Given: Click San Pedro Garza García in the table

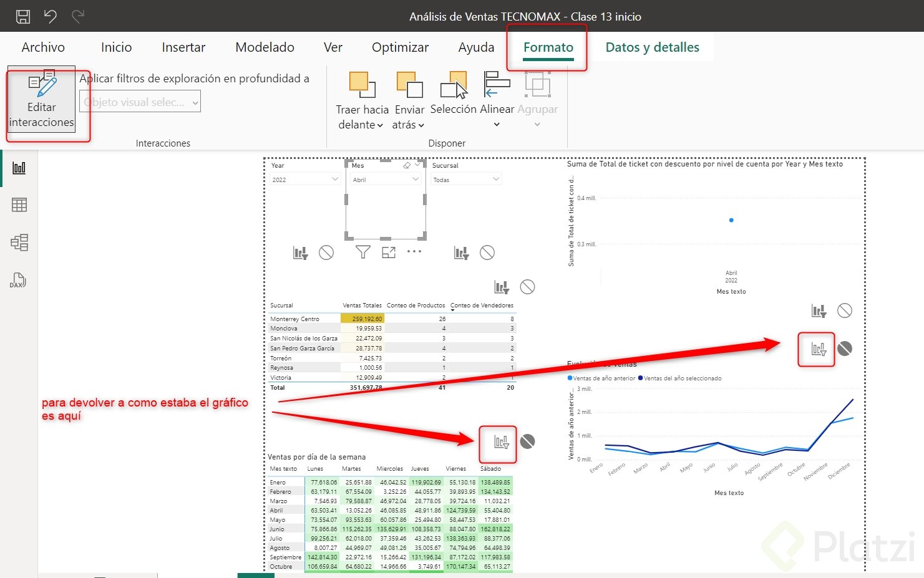Looking at the screenshot, I should pos(302,348).
